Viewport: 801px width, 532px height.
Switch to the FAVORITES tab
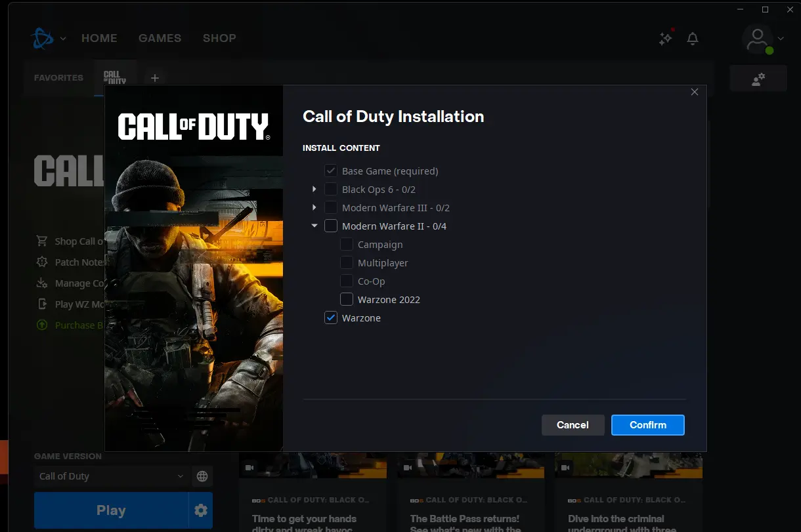coord(58,77)
